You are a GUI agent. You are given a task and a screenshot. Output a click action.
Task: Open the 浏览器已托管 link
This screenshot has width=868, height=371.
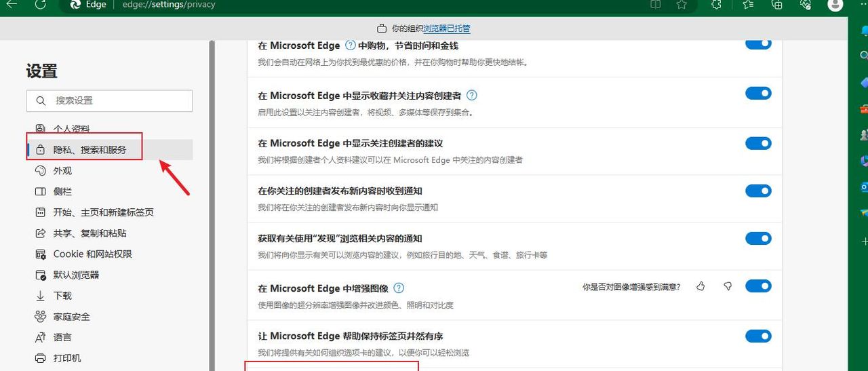tap(447, 28)
